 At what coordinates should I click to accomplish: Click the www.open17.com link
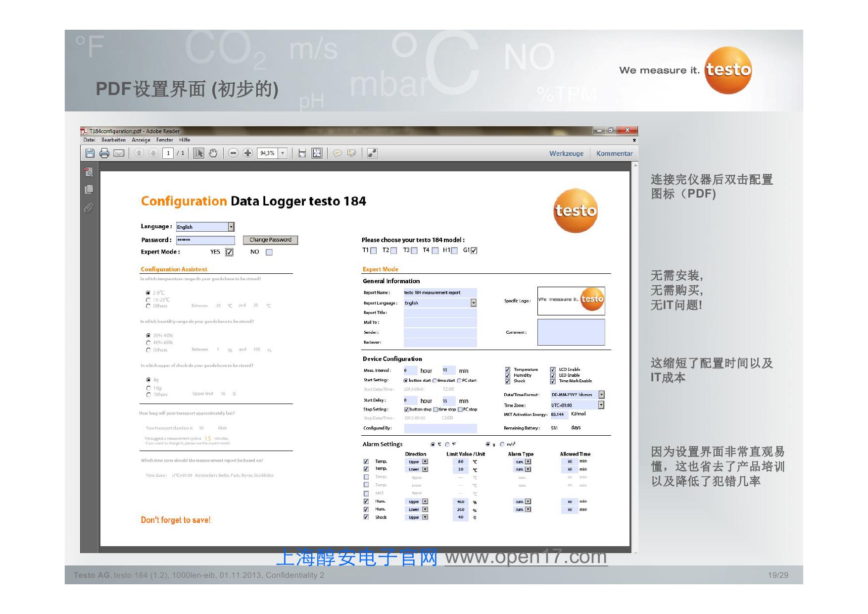(x=526, y=557)
